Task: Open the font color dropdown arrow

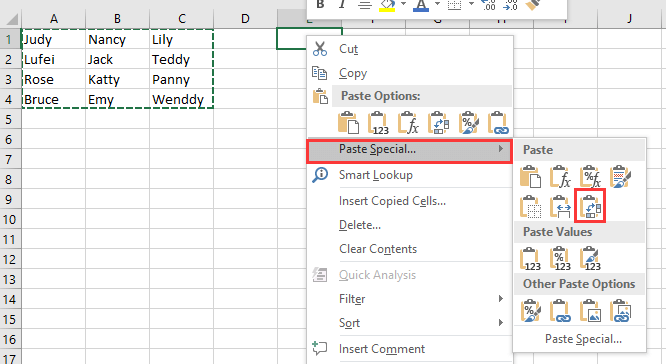Action: point(437,4)
